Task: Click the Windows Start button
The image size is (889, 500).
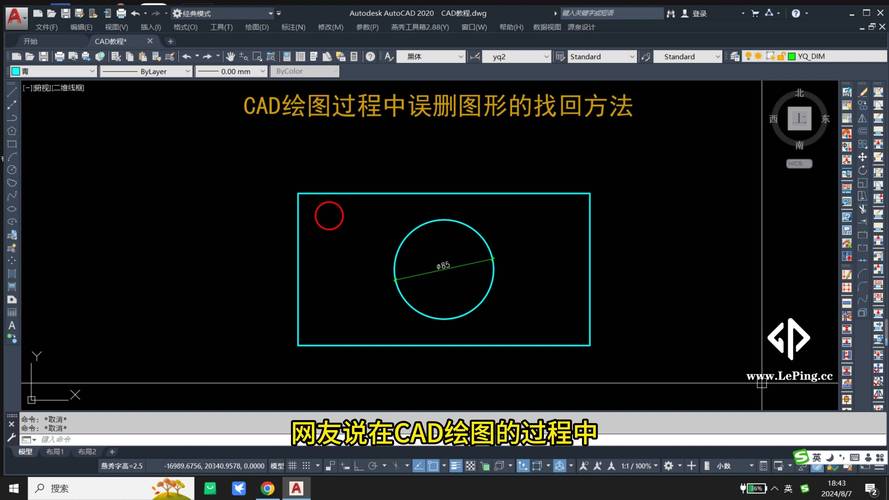Action: coord(13,488)
